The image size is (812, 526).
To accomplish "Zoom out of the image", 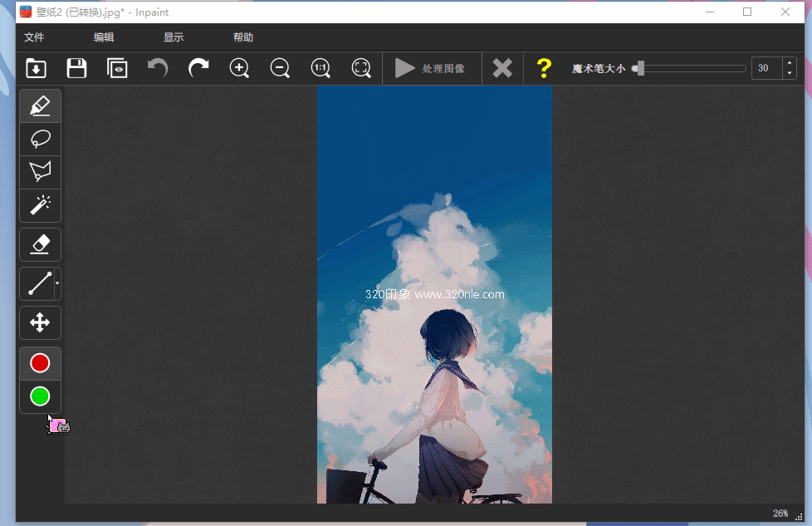I will [x=280, y=68].
